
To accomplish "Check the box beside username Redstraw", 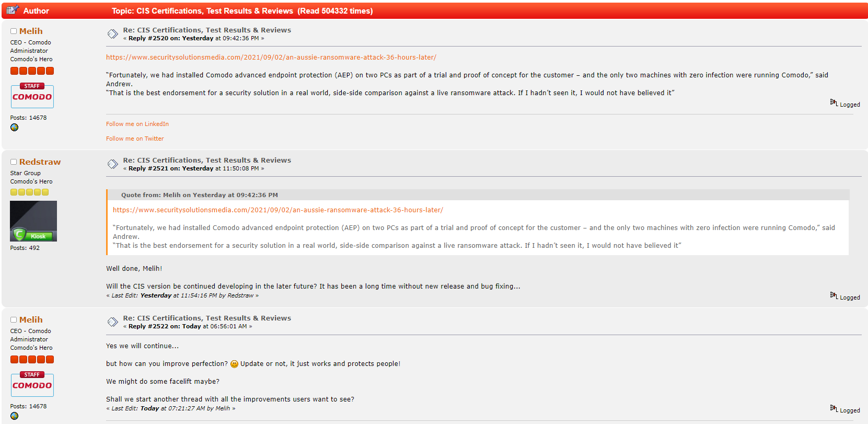I will (x=14, y=162).
